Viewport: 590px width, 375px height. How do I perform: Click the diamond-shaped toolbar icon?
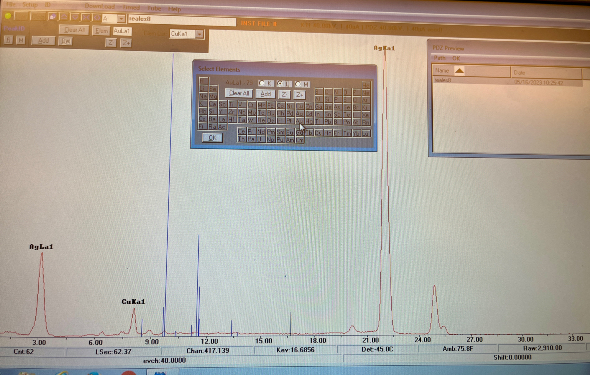pos(97,18)
